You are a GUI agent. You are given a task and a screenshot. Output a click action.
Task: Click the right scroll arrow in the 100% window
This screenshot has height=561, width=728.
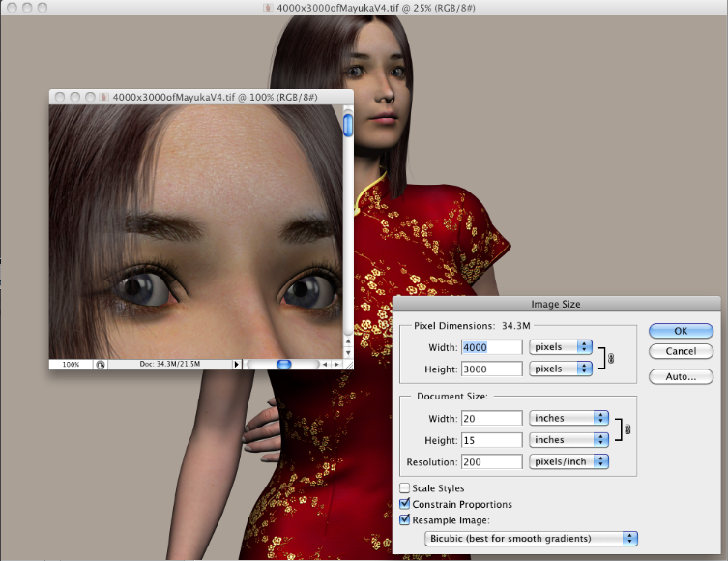[x=335, y=365]
